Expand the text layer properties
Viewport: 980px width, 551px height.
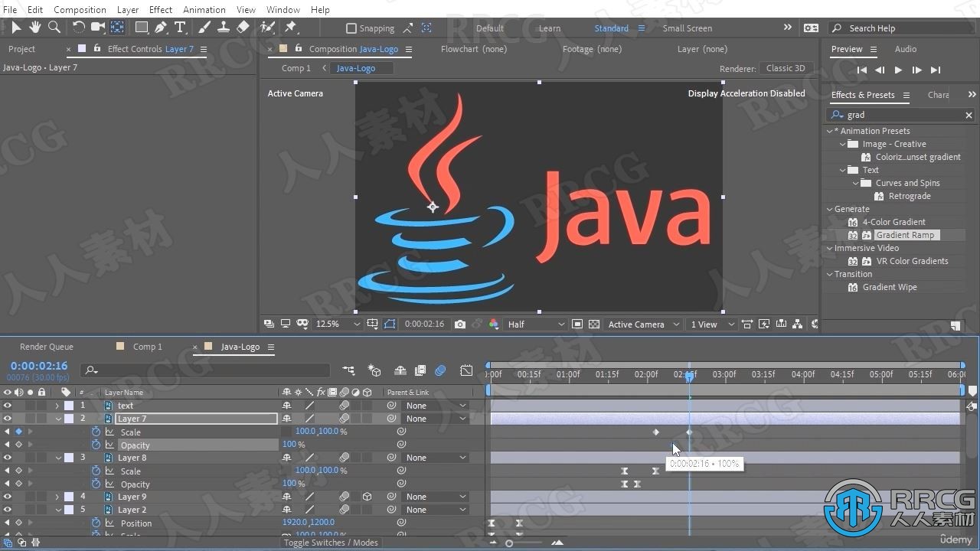coord(57,406)
